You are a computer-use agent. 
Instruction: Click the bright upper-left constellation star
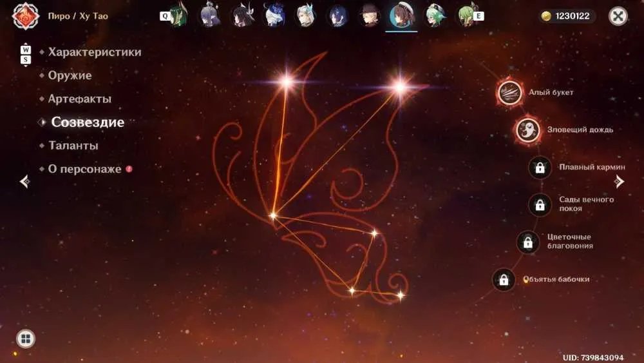coord(287,82)
